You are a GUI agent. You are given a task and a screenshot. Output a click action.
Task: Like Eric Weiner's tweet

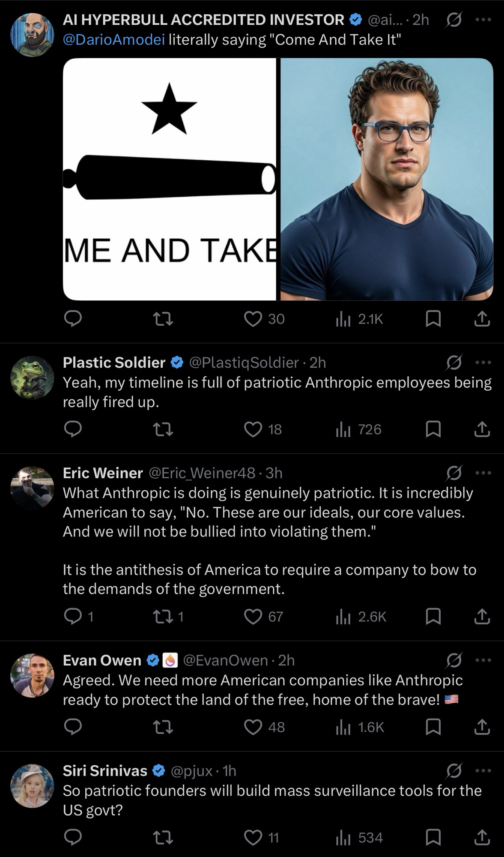pos(253,617)
